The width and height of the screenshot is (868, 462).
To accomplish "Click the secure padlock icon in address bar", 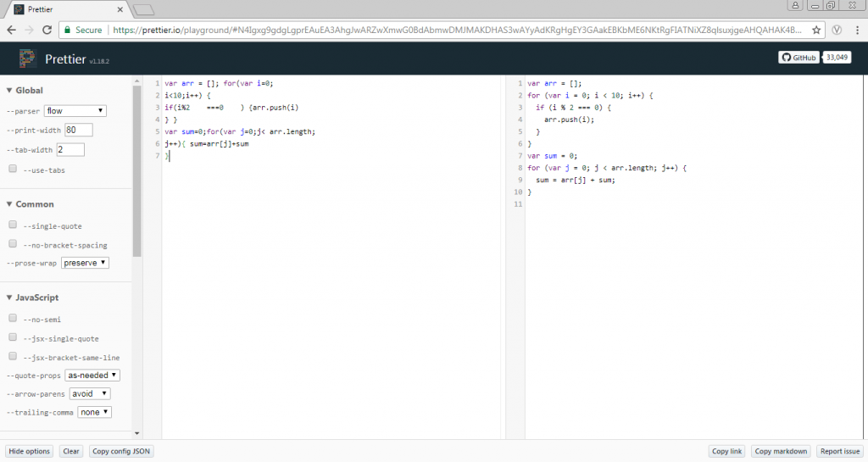I will [x=68, y=30].
